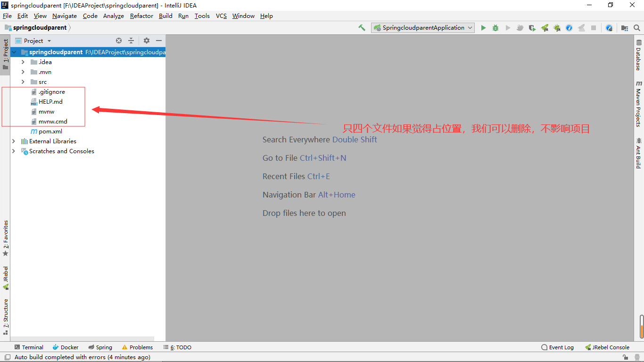
Task: Toggle the Ant Build side panel
Action: pos(638,153)
